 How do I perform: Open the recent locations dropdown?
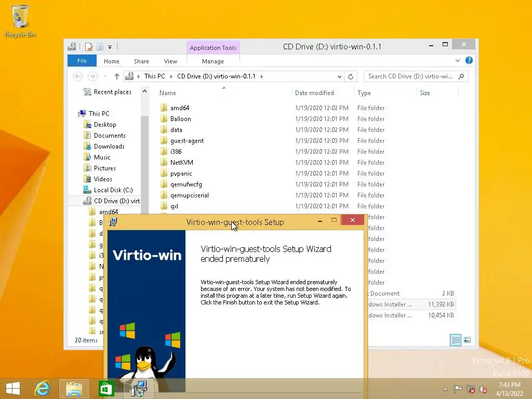click(105, 76)
